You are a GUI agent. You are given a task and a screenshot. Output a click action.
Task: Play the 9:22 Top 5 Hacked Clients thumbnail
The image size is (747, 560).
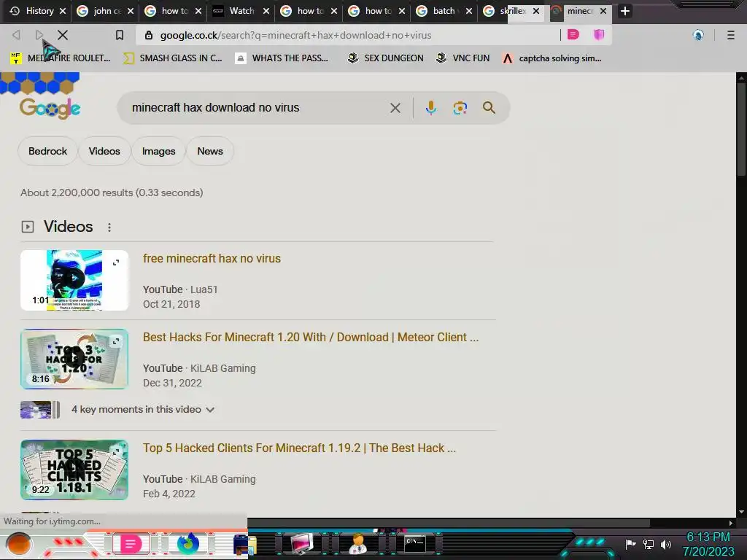point(74,470)
